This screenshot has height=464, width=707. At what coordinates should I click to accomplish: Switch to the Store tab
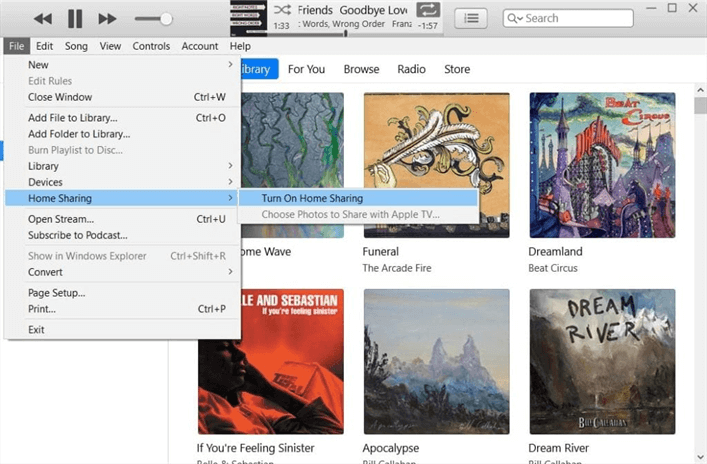(x=457, y=69)
